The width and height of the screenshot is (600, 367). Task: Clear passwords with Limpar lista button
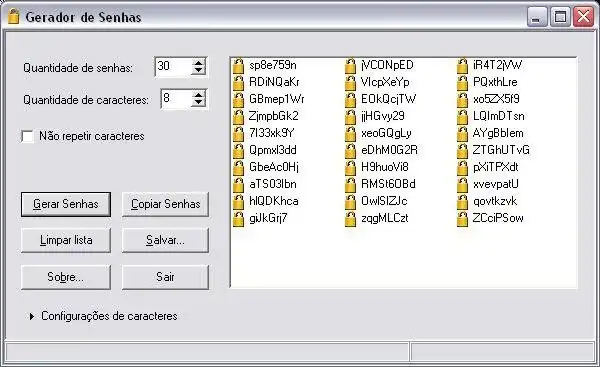coord(66,240)
